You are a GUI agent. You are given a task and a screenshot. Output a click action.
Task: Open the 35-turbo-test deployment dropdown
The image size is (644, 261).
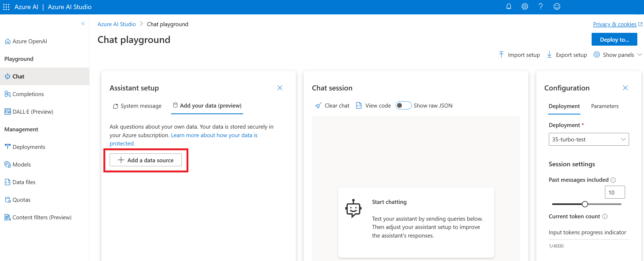point(589,139)
